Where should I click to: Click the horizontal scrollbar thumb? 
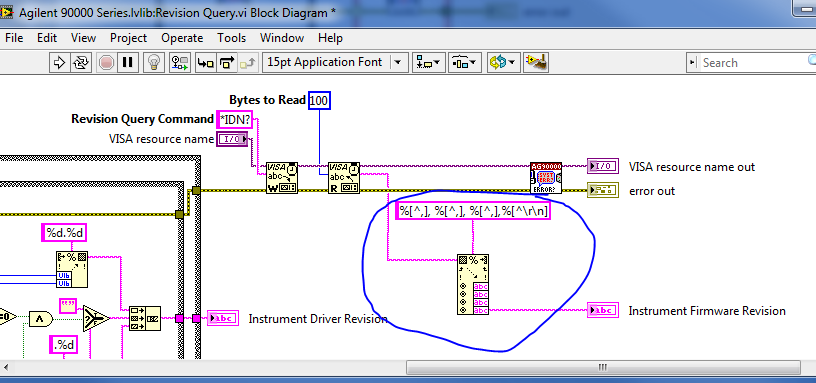pos(603,367)
